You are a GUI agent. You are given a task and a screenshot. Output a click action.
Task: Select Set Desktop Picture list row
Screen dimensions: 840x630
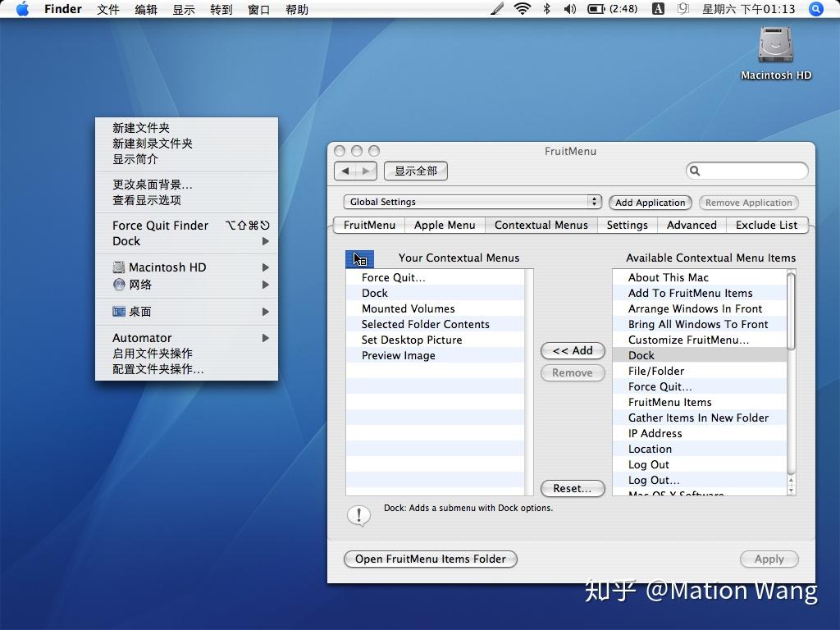(x=436, y=340)
